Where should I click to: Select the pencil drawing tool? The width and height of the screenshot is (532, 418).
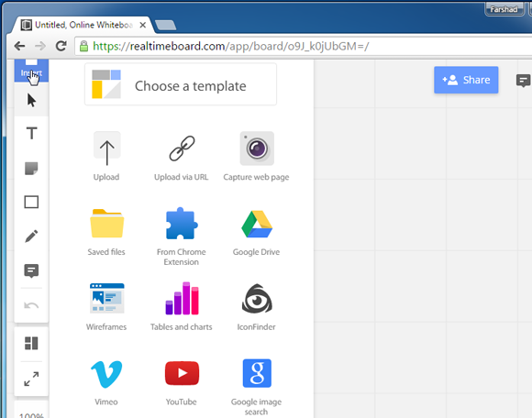pyautogui.click(x=31, y=236)
